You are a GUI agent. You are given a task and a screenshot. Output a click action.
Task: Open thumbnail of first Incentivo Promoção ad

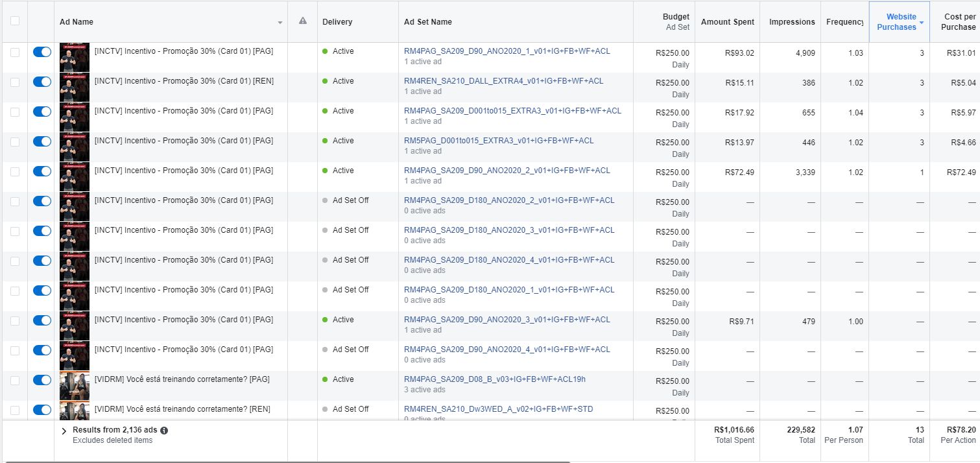point(74,58)
